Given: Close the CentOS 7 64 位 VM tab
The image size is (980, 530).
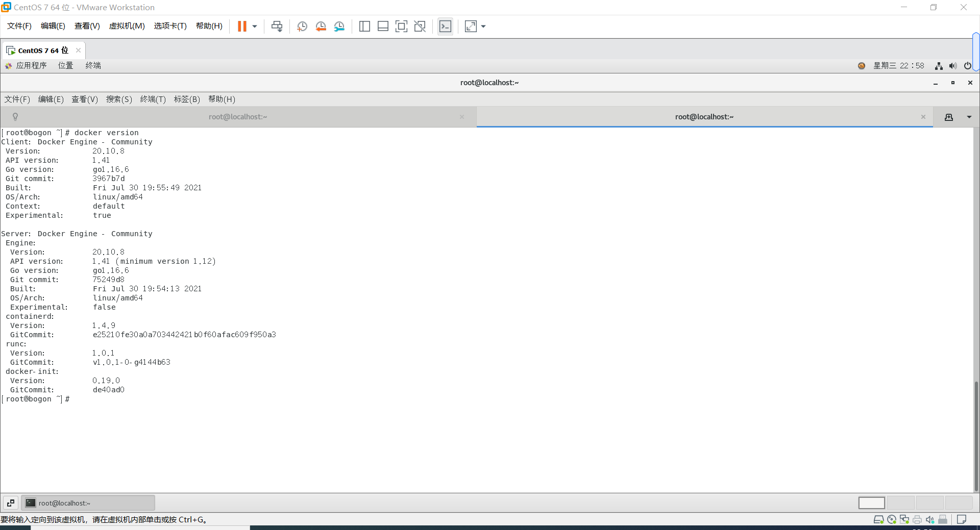Looking at the screenshot, I should 78,50.
